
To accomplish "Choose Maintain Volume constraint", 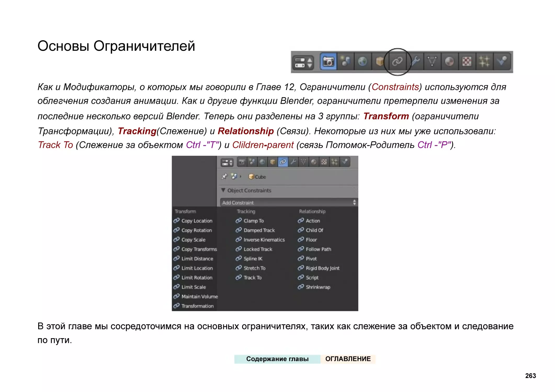I will [196, 296].
